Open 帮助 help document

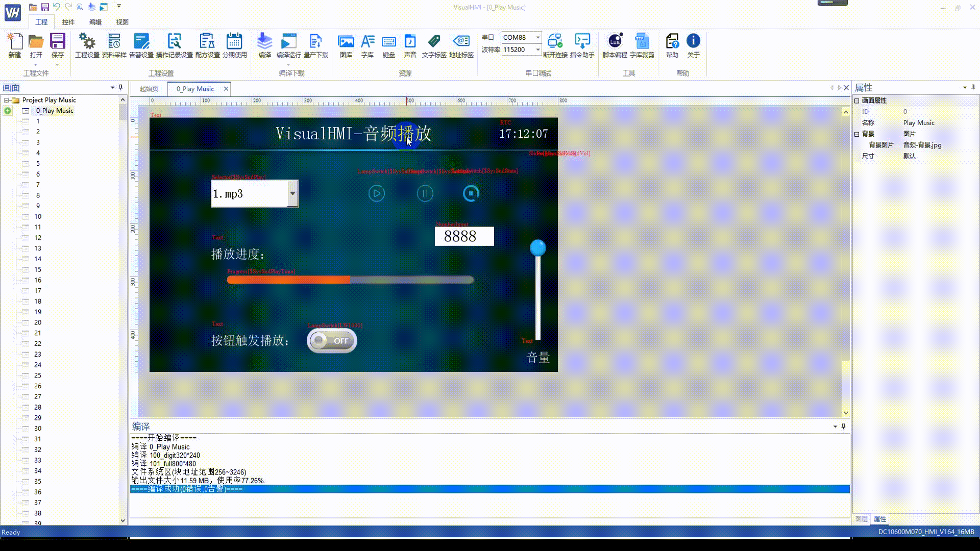click(x=672, y=45)
